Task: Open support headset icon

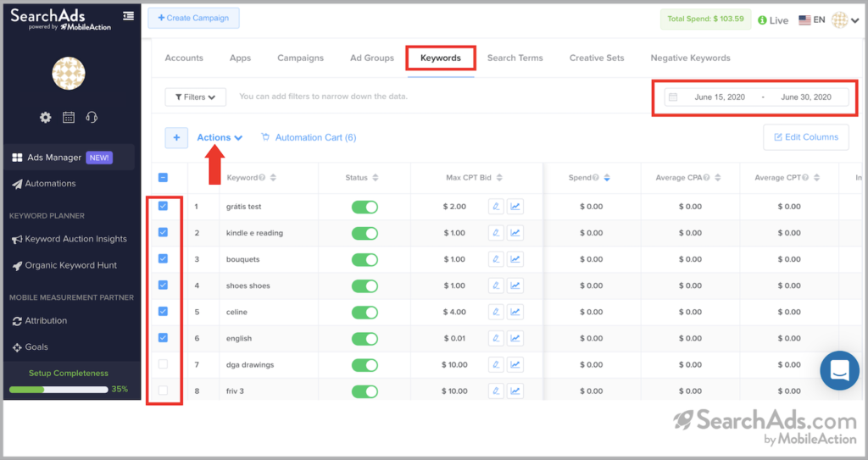Action: pyautogui.click(x=92, y=117)
